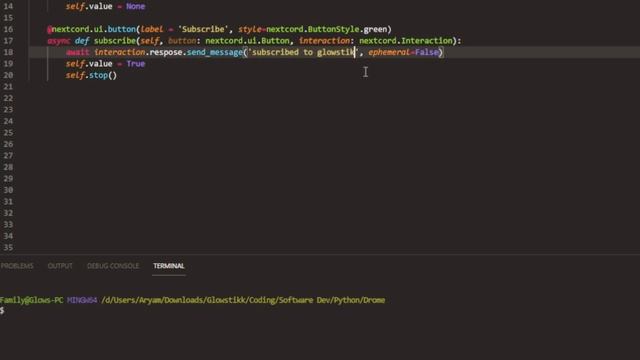640x360 pixels.
Task: Click nextcord.Interaction type hint
Action: coord(406,40)
